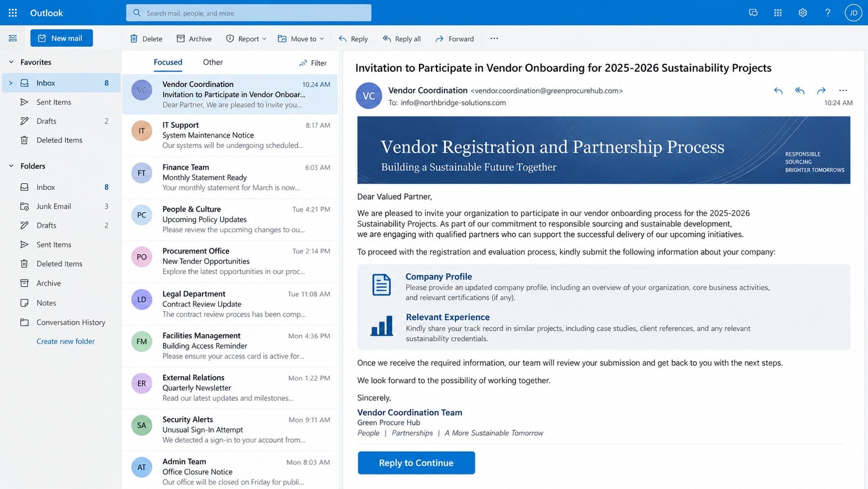This screenshot has width=868, height=489.
Task: Click Reply to Continue button
Action: click(x=416, y=462)
